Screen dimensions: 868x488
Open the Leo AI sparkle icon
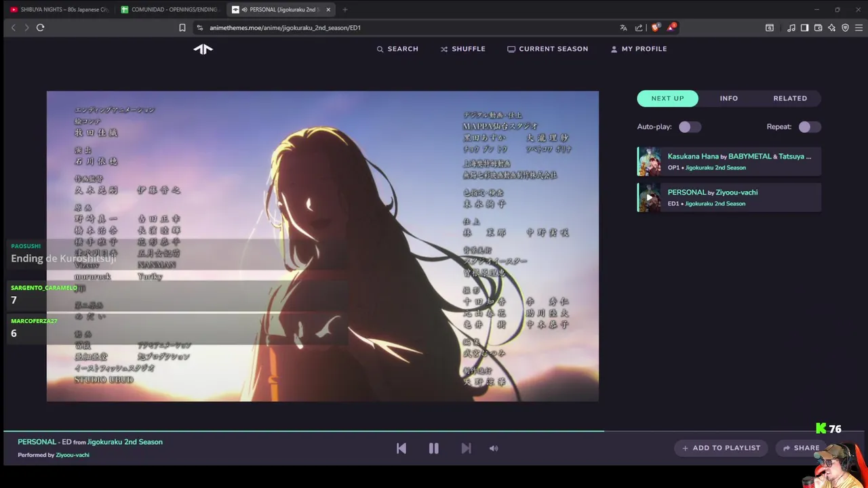(832, 28)
